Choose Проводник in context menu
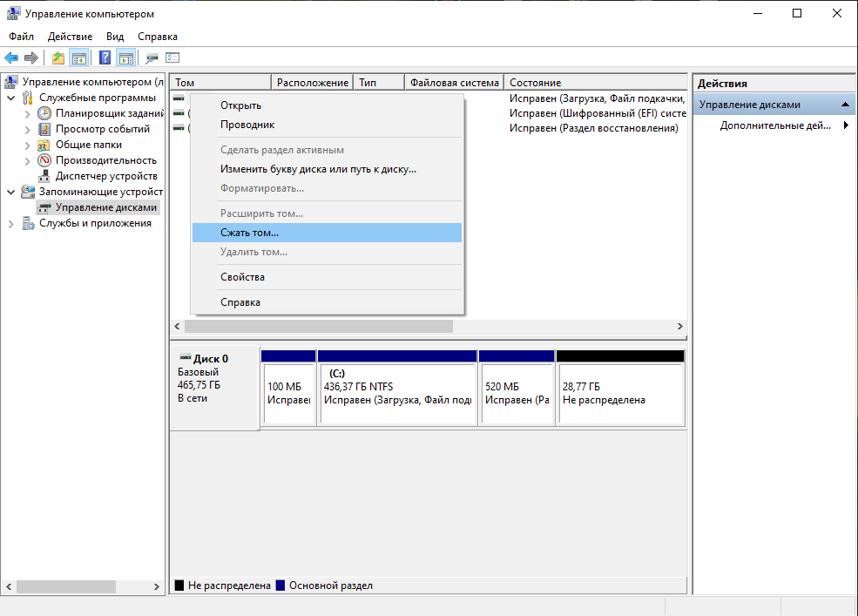The height and width of the screenshot is (616, 858). pyautogui.click(x=328, y=125)
